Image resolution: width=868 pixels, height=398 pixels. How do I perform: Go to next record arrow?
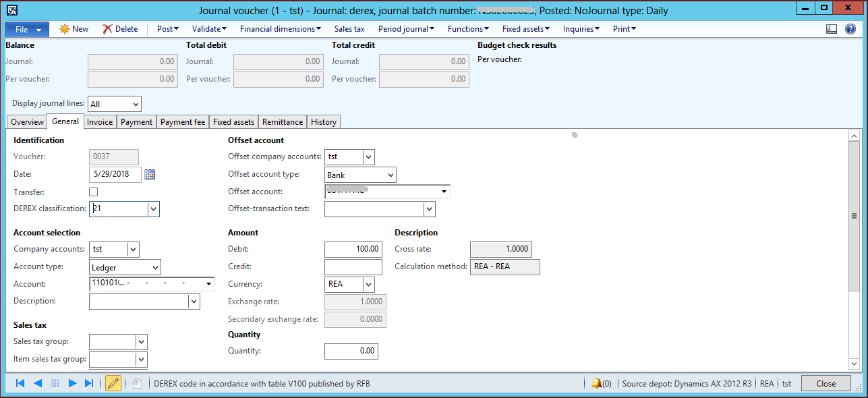(x=72, y=383)
